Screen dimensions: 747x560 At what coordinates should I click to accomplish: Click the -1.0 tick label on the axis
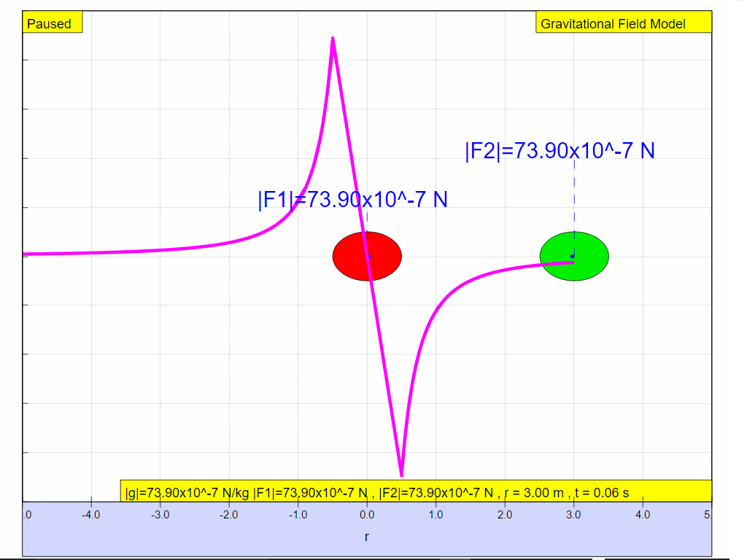[297, 515]
